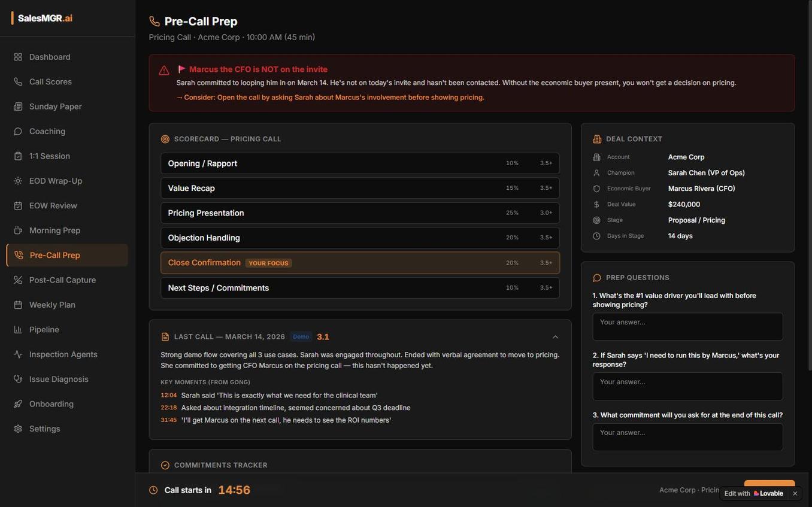Click the Call Scores phone icon

point(18,81)
